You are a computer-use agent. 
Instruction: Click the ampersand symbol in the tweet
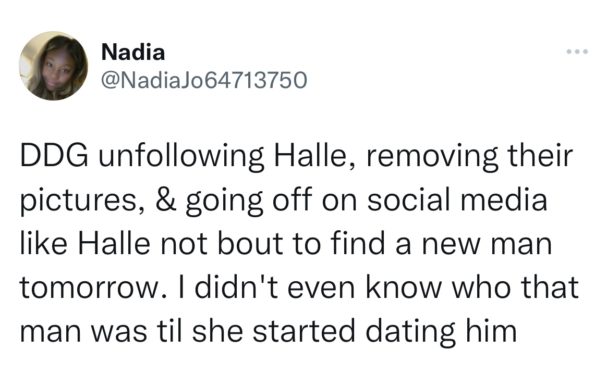coord(166,200)
